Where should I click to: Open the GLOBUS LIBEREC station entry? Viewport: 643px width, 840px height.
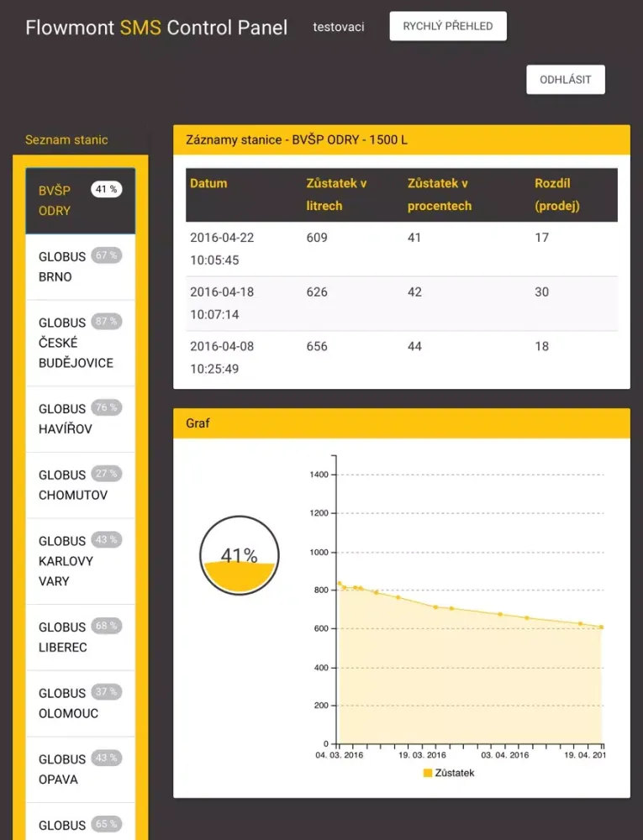click(x=81, y=637)
